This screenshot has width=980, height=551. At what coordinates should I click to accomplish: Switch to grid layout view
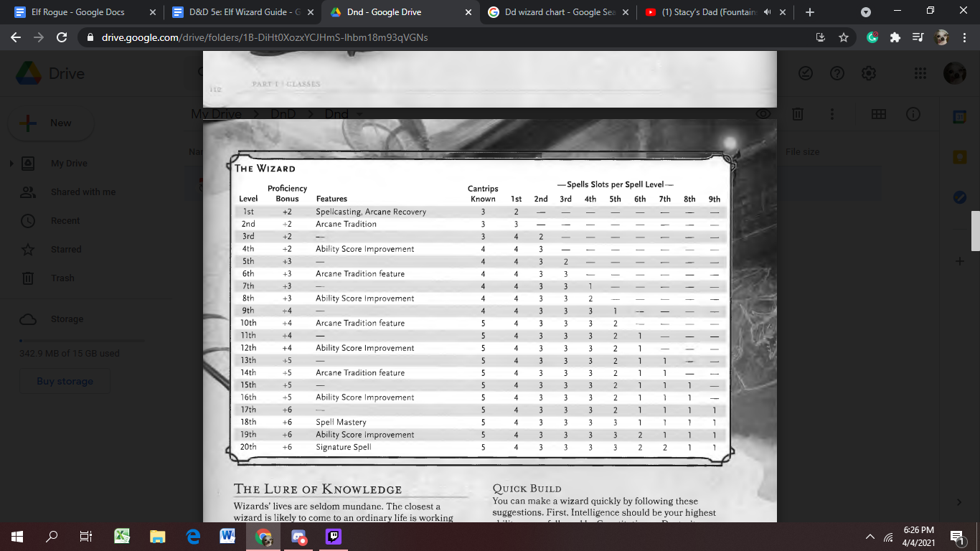point(878,114)
